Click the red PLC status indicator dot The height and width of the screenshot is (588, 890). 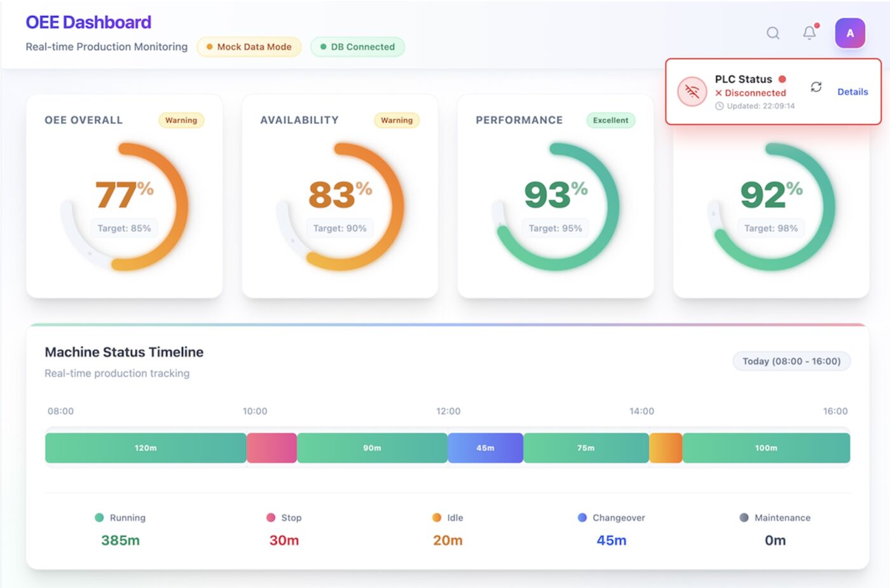click(783, 79)
